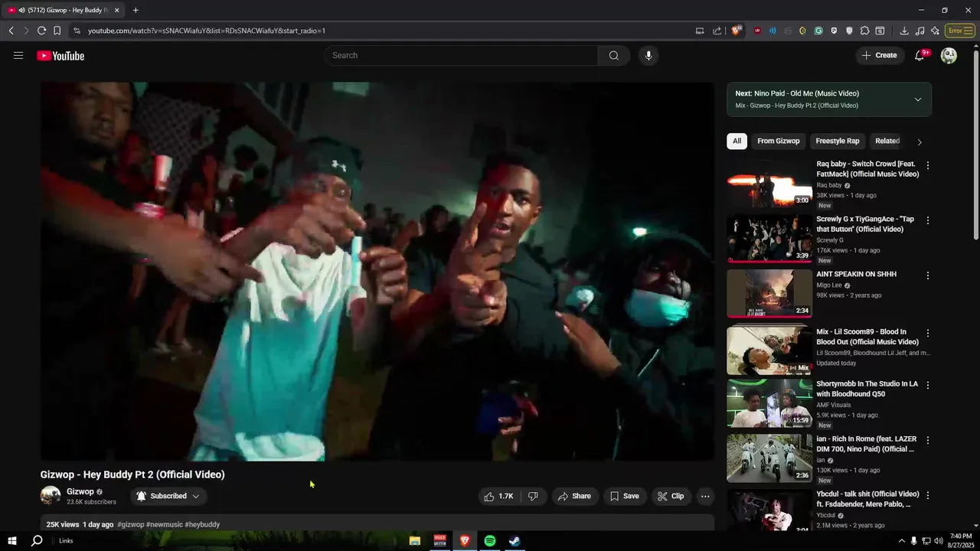The image size is (980, 551).
Task: Open the browser Error menu button
Action: (x=959, y=31)
